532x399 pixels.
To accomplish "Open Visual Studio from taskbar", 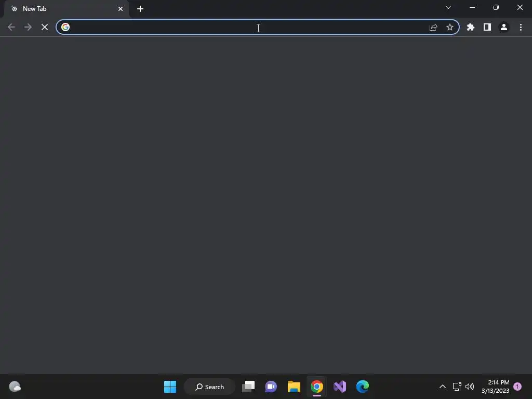I will coord(340,387).
